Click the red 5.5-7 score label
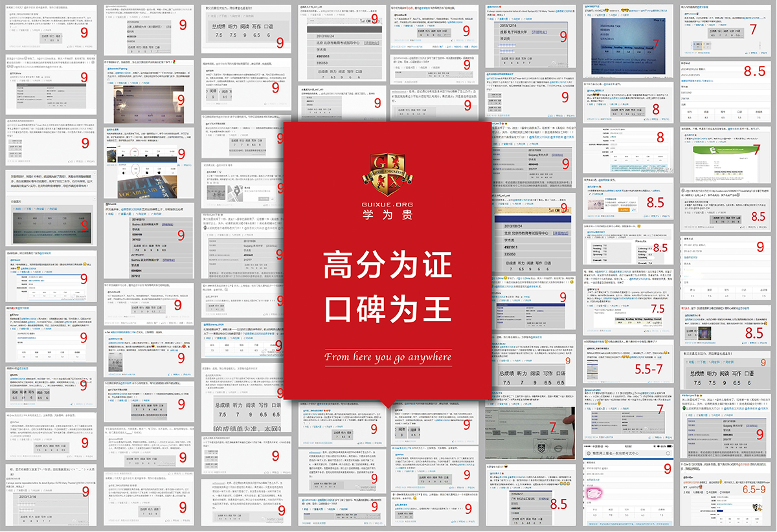This screenshot has height=532, width=777. [x=649, y=370]
